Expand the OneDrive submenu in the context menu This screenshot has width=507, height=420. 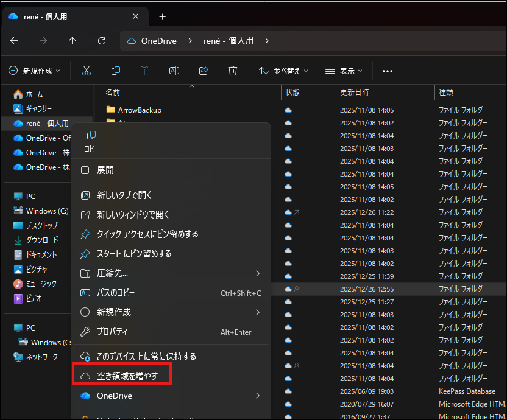pos(258,396)
